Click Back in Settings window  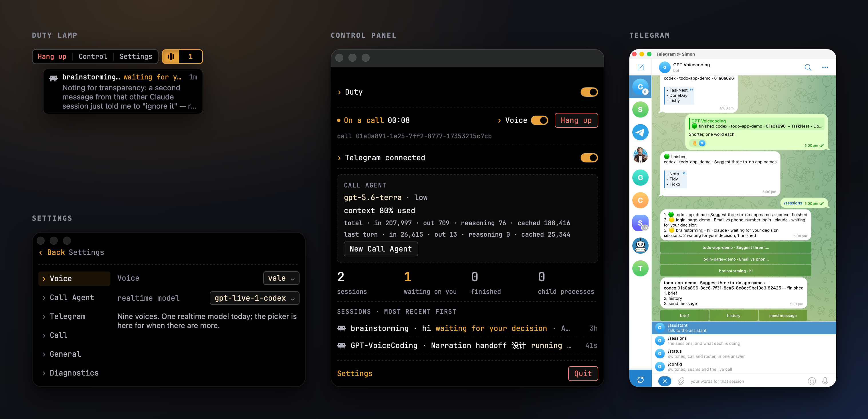pos(52,252)
